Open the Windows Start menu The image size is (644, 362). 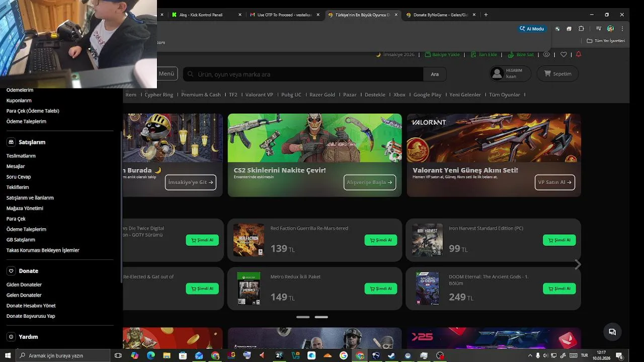click(x=8, y=355)
